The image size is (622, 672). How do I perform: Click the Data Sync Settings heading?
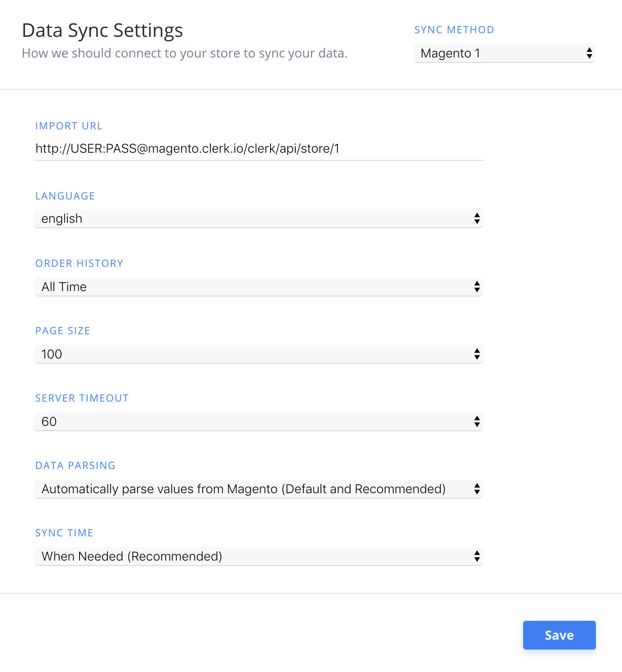tap(102, 31)
